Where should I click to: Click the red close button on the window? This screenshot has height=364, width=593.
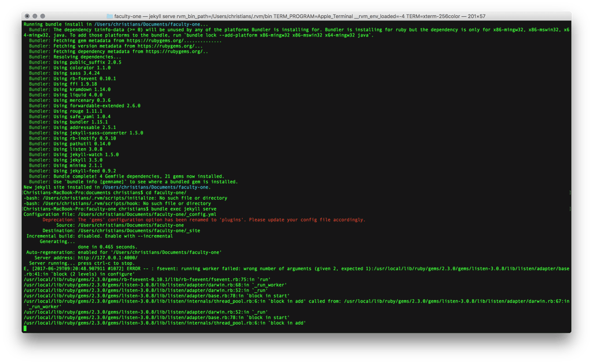click(25, 16)
